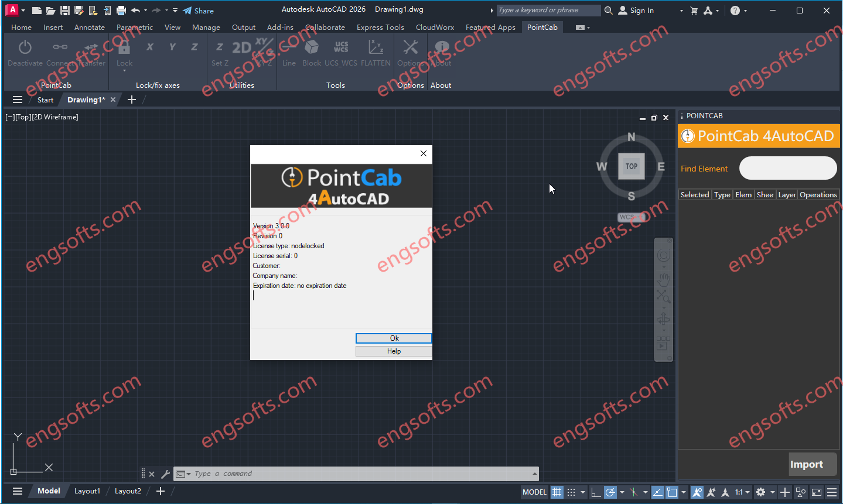The image size is (843, 504).
Task: Expand the Quick Access toolbar customize arrow
Action: point(175,11)
